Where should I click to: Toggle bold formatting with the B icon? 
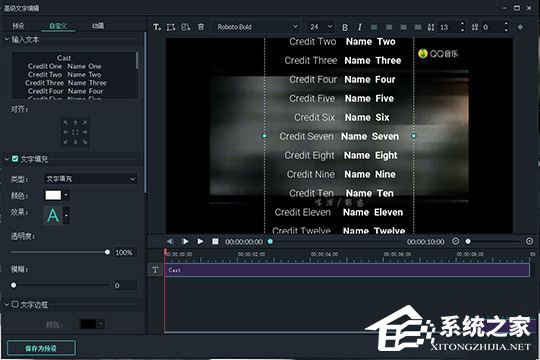point(345,27)
